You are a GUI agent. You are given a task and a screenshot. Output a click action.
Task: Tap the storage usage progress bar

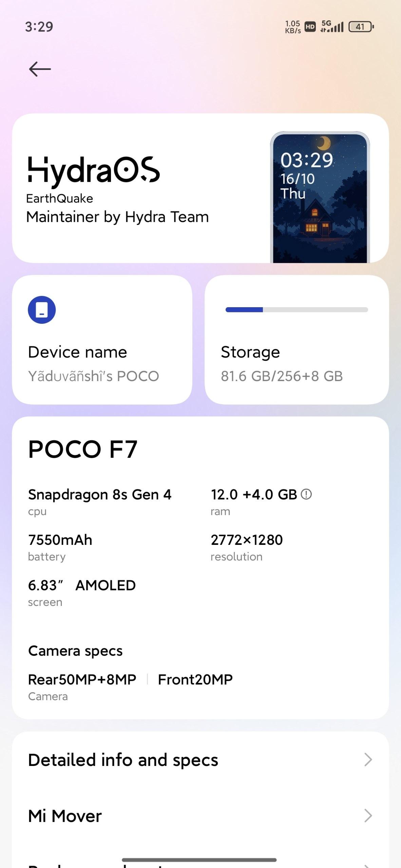point(297,310)
